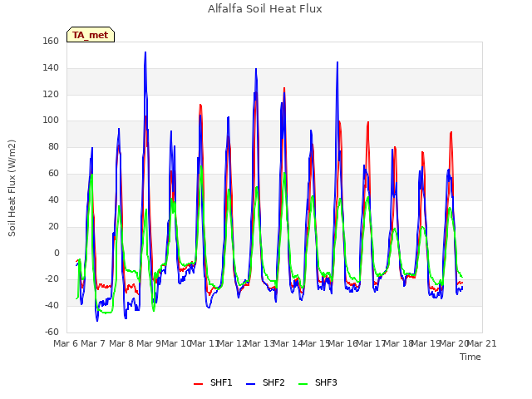Click the 60 y-axis tick label
The width and height of the screenshot is (532, 399).
pyautogui.click(x=53, y=174)
